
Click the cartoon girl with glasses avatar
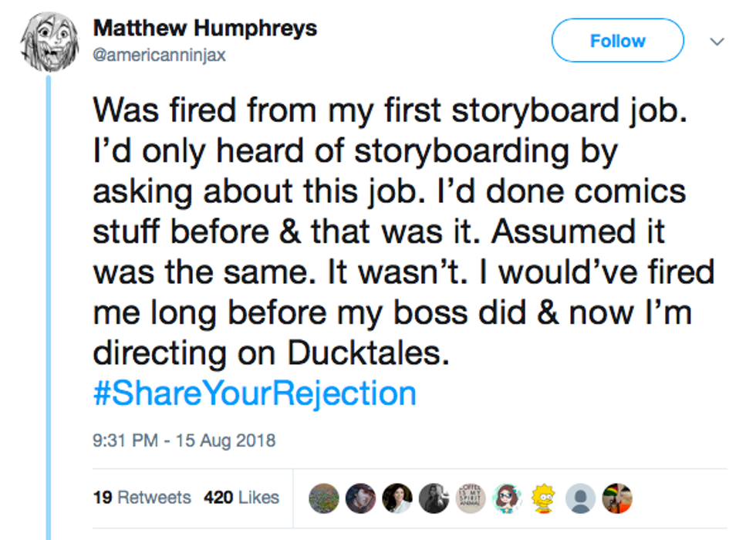tap(506, 498)
